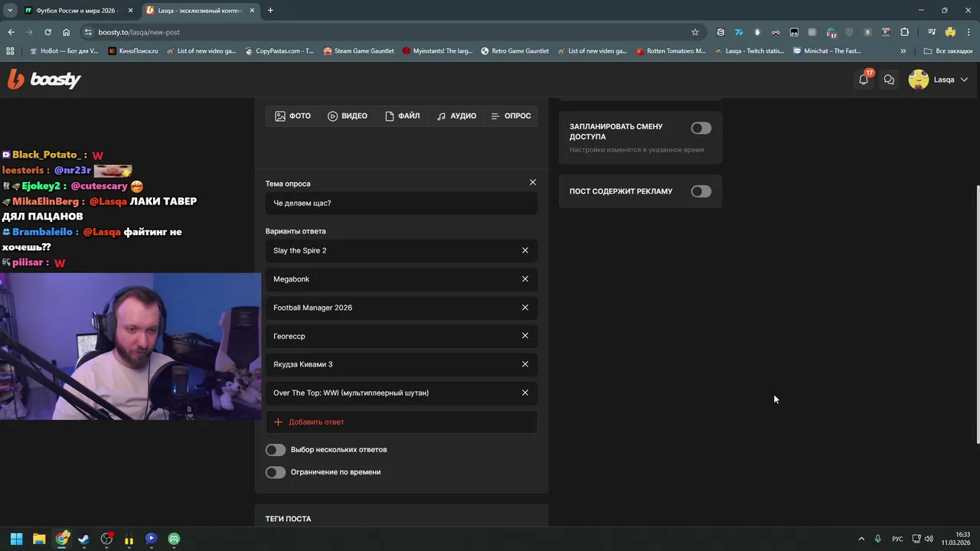Screen dimensions: 980x551
Task: Open the Chrome three-dot menu
Action: click(x=969, y=32)
